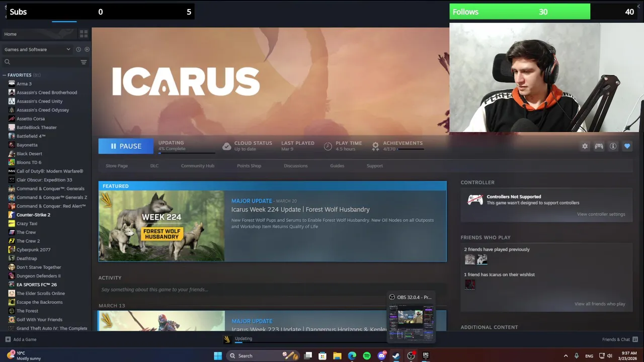Screen dimensions: 644x362
Task: Open Icarus manage settings gear
Action: pyautogui.click(x=585, y=146)
